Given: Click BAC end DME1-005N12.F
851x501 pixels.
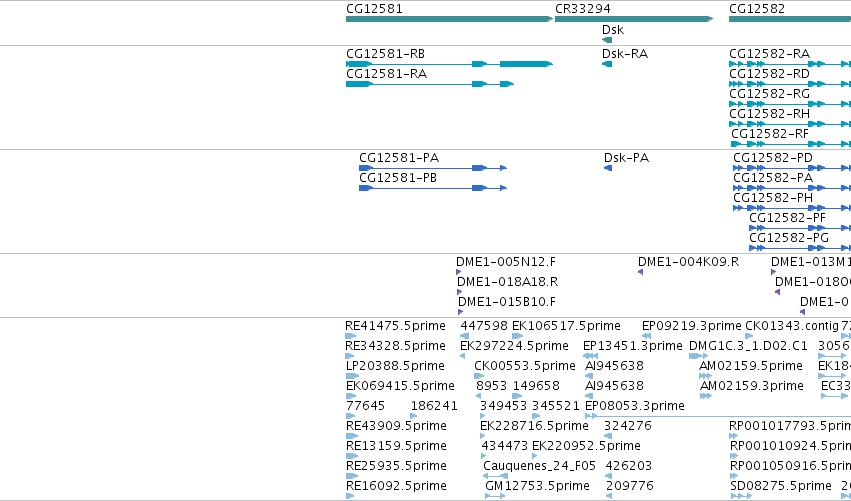Looking at the screenshot, I should 506,262.
